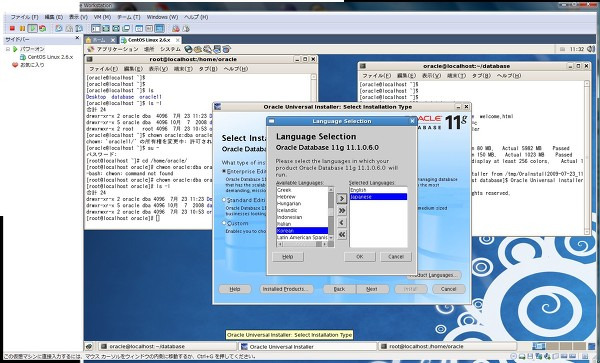Select Japanese in Selected Languages list
Viewport: 600px width, 363px height.
tap(378, 197)
